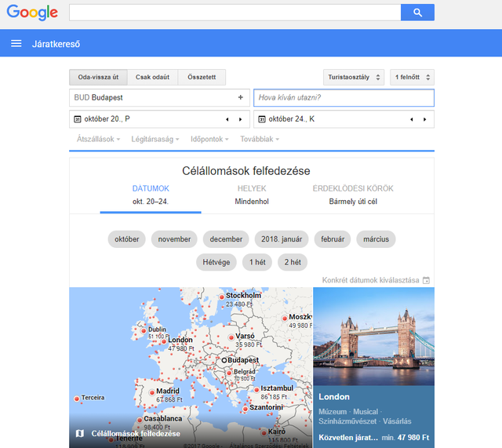Click the min. 47 980 Ft price
This screenshot has height=448, width=502.
tap(406, 438)
